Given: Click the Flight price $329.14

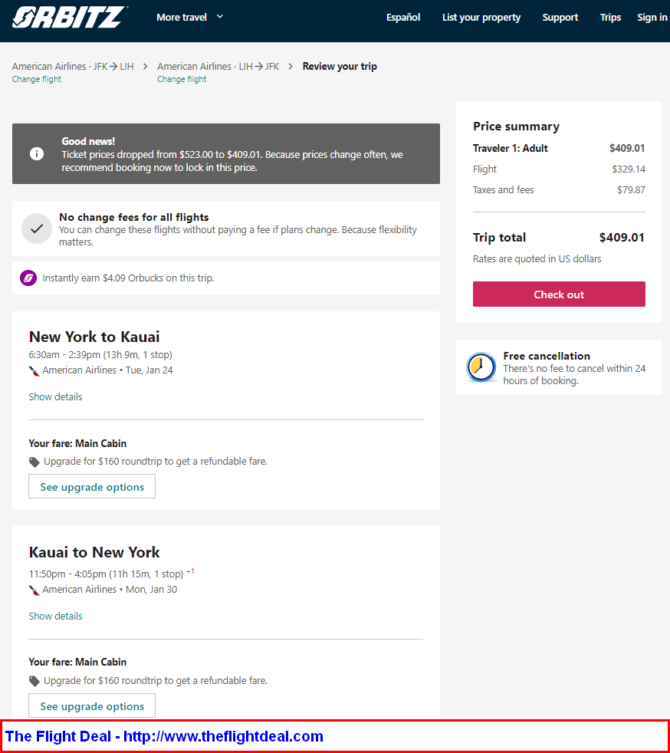Looking at the screenshot, I should (628, 169).
